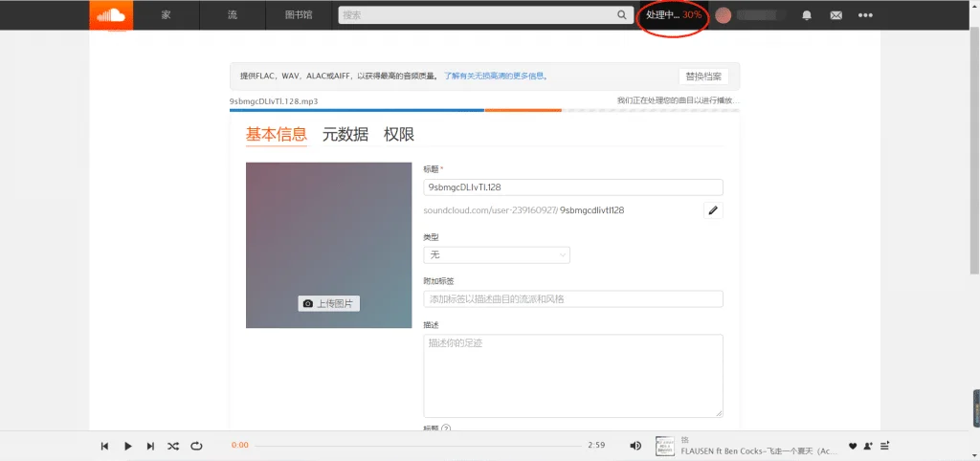Switch to the 元数据 tab
The width and height of the screenshot is (980, 461).
tap(345, 134)
